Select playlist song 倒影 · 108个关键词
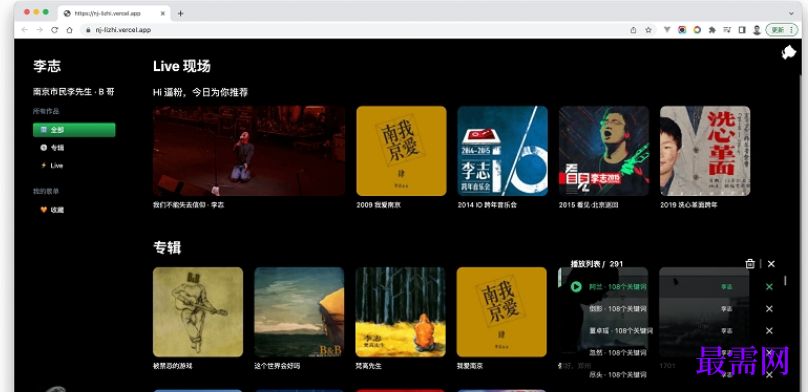 pyautogui.click(x=618, y=309)
